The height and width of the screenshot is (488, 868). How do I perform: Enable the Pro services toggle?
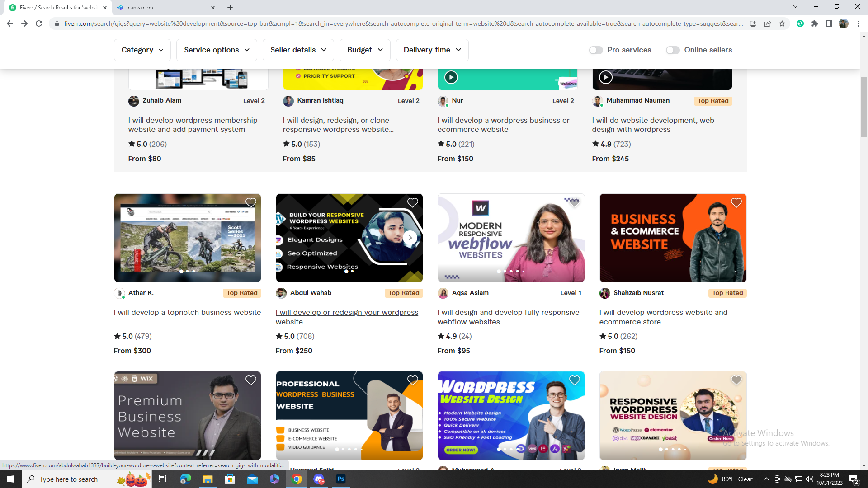click(596, 50)
